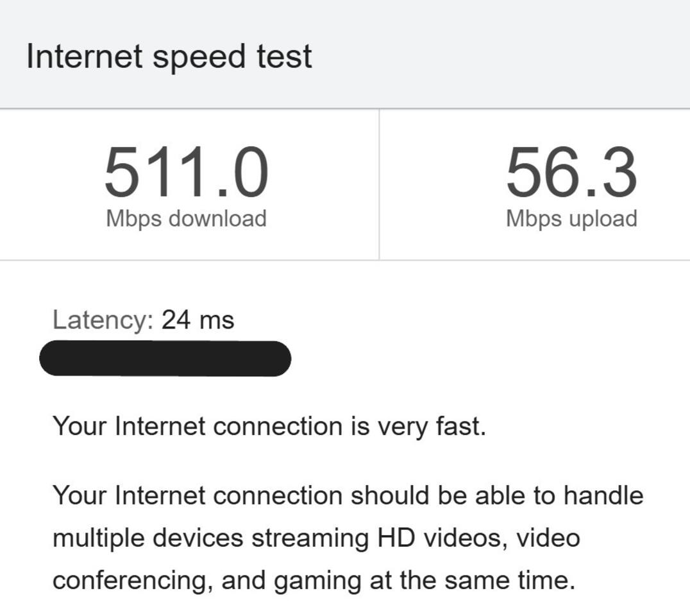Click the vertical divider between download and upload
690x616 pixels.
coord(379,185)
